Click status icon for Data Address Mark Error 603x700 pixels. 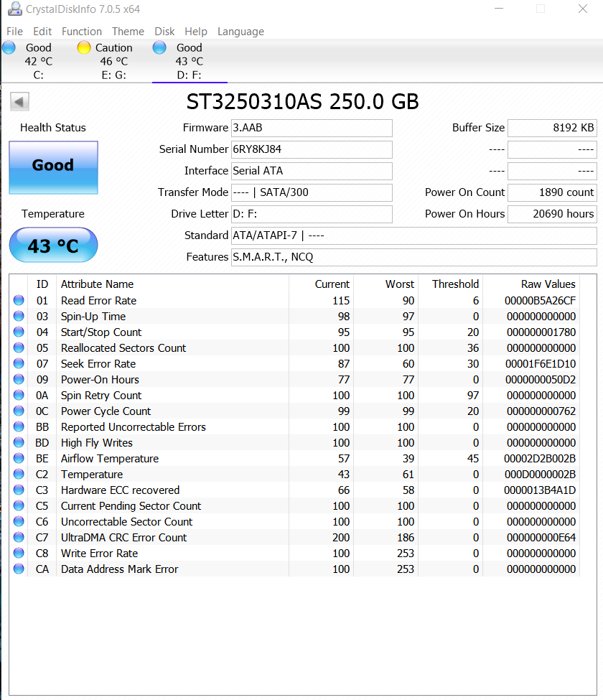(19, 569)
